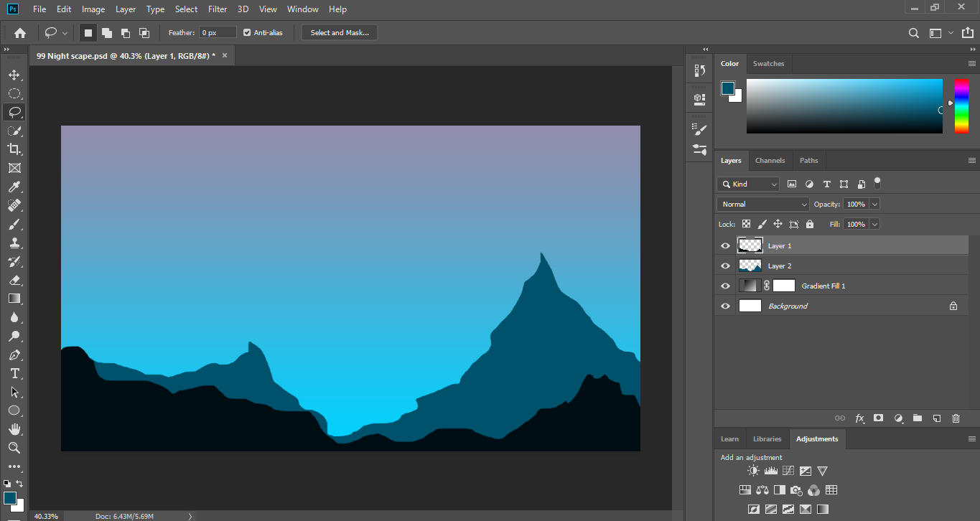This screenshot has height=521, width=980.
Task: Open the Normal blend mode dropdown
Action: (763, 205)
